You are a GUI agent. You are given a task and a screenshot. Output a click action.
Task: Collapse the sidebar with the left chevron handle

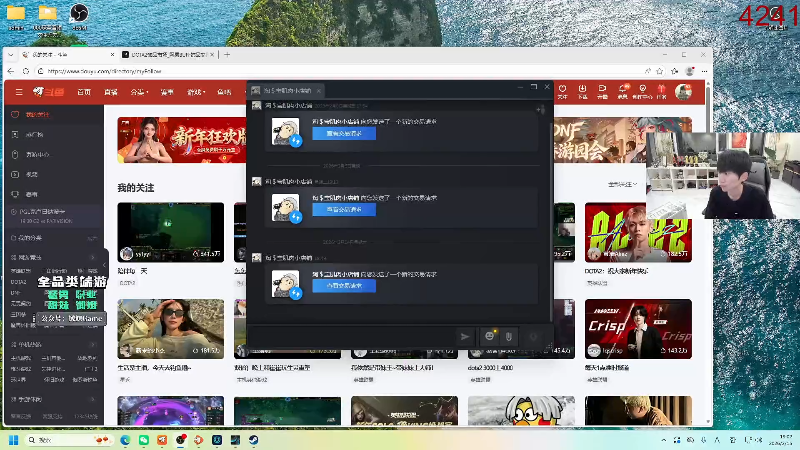[105, 265]
